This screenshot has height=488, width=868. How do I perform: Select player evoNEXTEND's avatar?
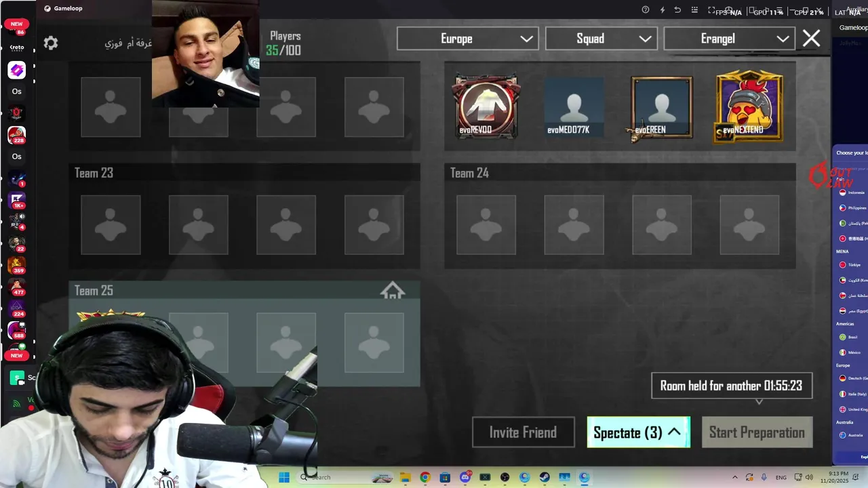pyautogui.click(x=749, y=107)
